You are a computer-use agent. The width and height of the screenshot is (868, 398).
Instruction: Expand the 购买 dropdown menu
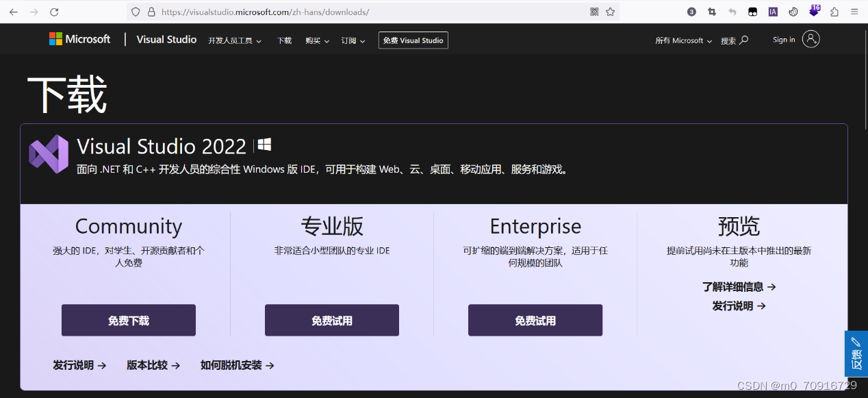coord(317,40)
